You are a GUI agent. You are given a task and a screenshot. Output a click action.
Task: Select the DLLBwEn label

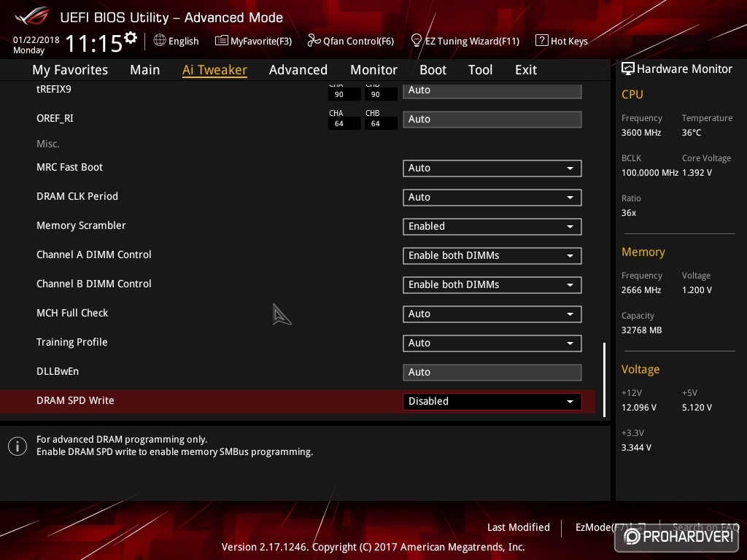[58, 371]
